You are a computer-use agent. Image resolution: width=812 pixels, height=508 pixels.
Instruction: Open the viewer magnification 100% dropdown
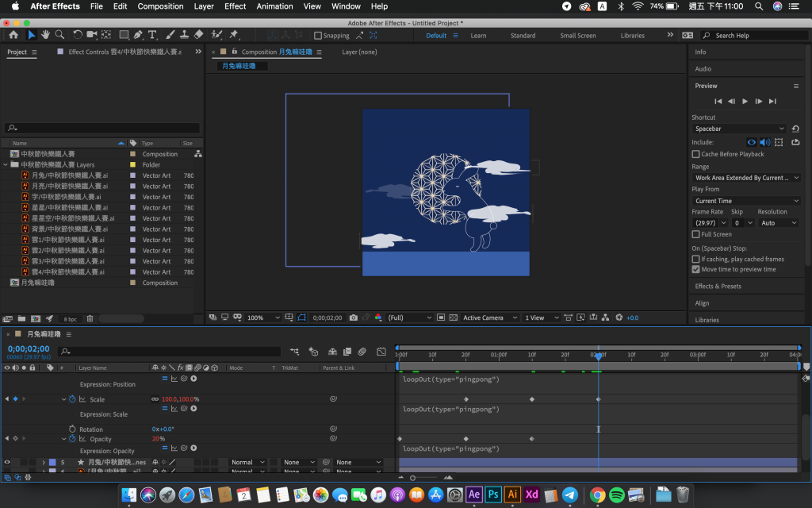264,317
